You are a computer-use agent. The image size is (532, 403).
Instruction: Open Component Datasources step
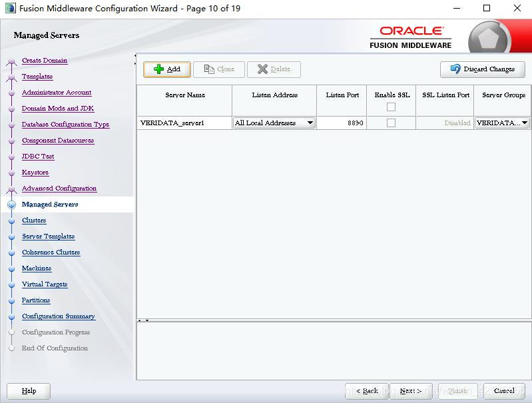pyautogui.click(x=58, y=141)
